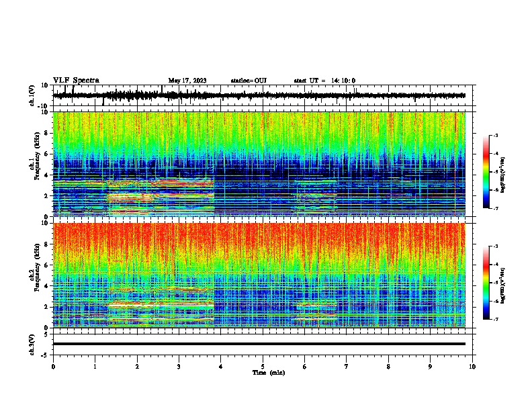Viewport: 532px width, 411px height.
Task: Click the ch.2 'Frequency (kHz)' axis label
Action: (37, 267)
